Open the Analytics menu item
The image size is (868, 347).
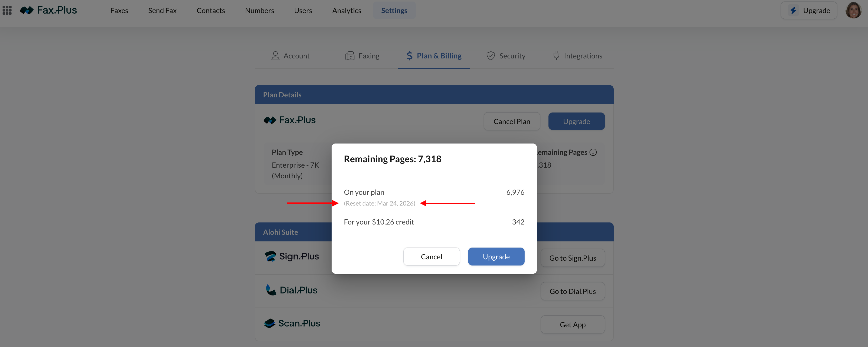[x=346, y=11]
